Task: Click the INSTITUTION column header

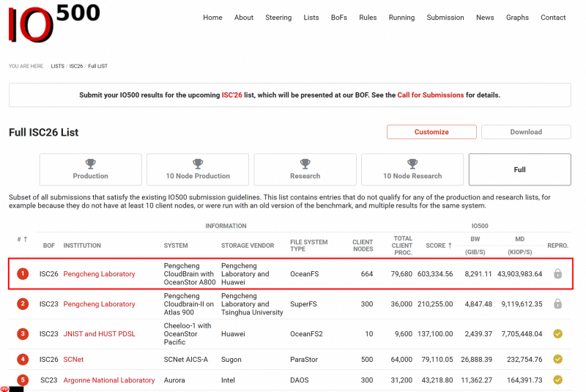Action: point(82,245)
